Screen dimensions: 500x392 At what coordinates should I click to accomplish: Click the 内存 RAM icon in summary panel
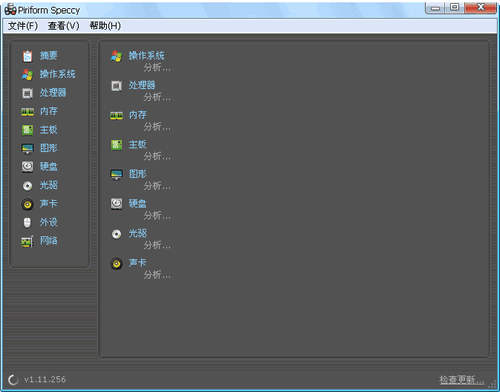(x=116, y=116)
